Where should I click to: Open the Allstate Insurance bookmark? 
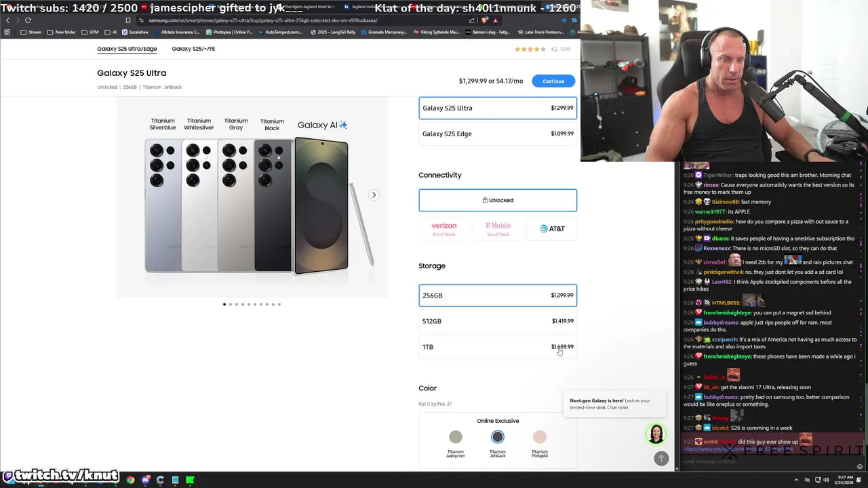177,32
